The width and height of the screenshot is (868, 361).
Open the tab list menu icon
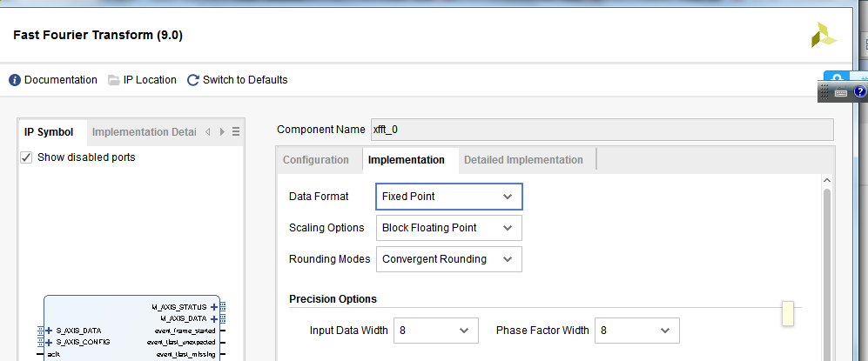click(235, 132)
